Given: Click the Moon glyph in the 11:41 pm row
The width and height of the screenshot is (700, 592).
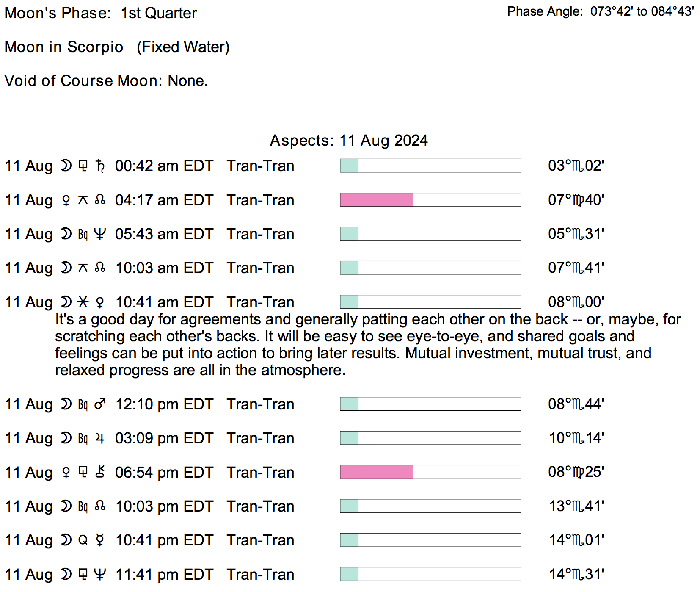Looking at the screenshot, I should pyautogui.click(x=66, y=575).
